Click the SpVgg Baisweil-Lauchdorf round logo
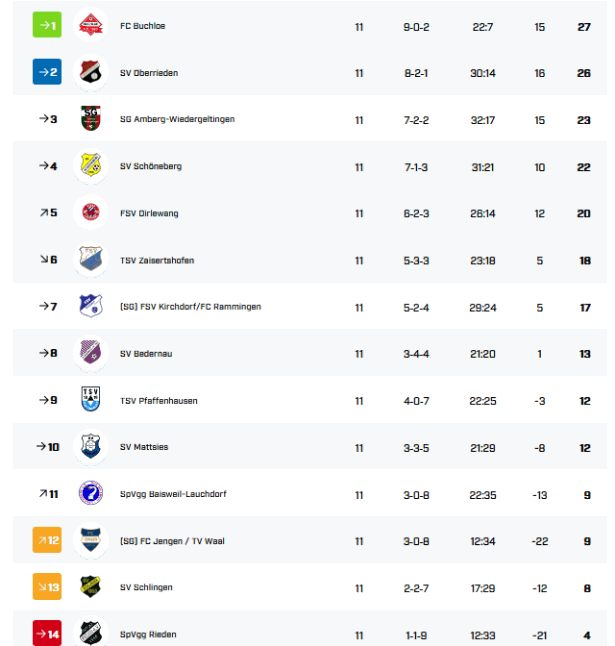Viewport: 615px width, 646px height. click(x=91, y=494)
